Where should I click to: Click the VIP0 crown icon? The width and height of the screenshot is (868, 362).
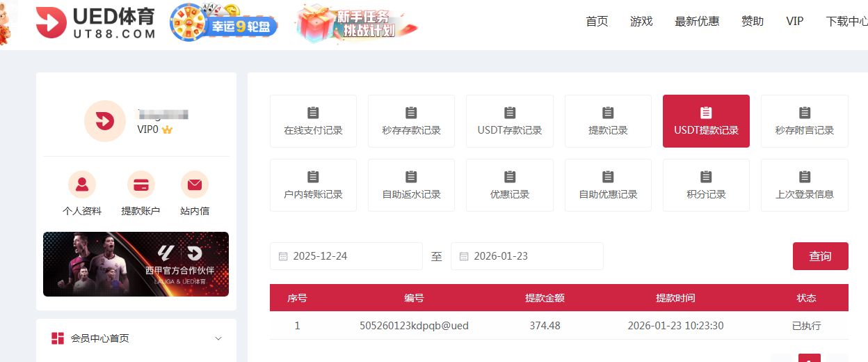click(x=167, y=129)
